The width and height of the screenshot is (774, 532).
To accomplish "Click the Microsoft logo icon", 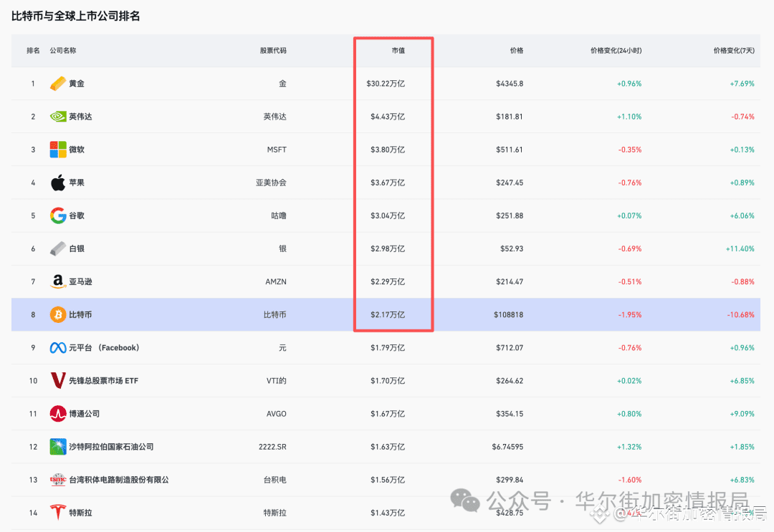I will tap(58, 150).
